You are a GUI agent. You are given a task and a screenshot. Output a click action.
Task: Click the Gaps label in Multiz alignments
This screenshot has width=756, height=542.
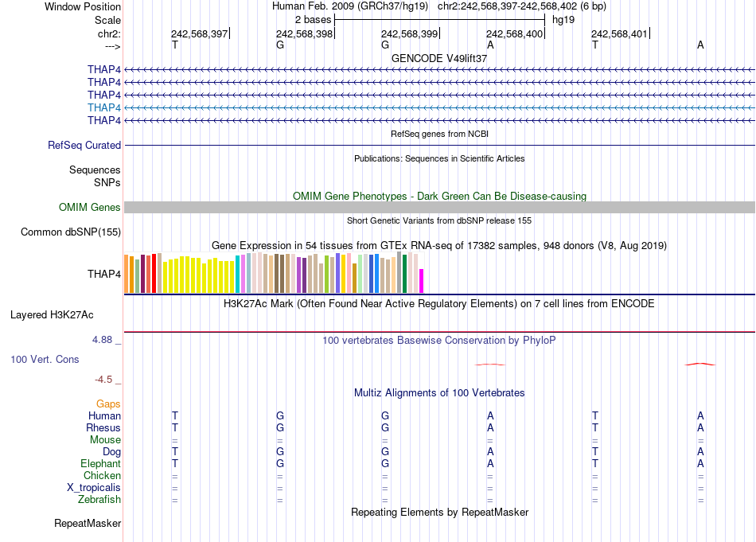[x=108, y=404]
